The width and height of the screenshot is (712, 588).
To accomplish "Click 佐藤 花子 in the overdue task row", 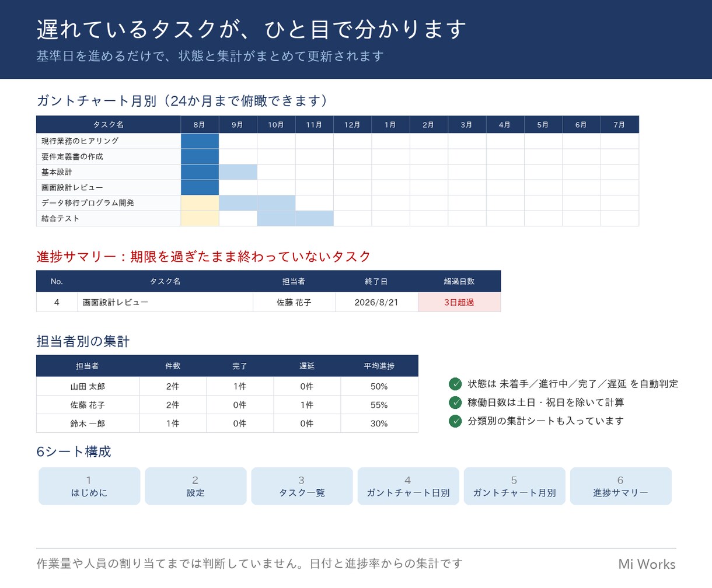I will click(294, 302).
